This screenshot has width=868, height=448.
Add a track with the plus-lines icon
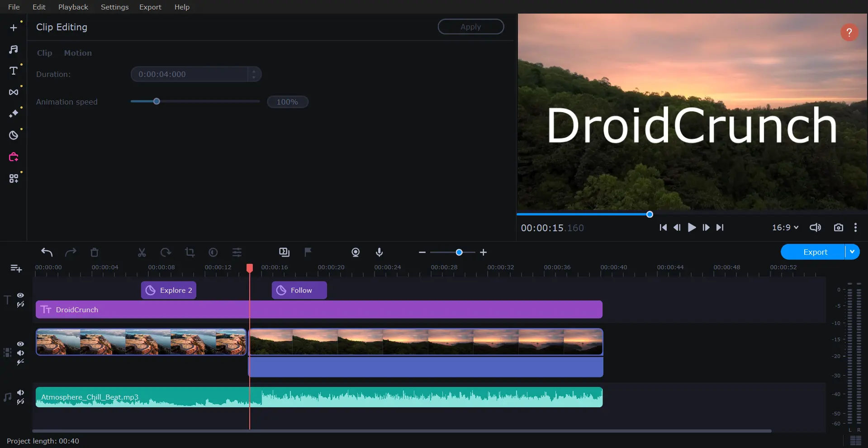16,268
